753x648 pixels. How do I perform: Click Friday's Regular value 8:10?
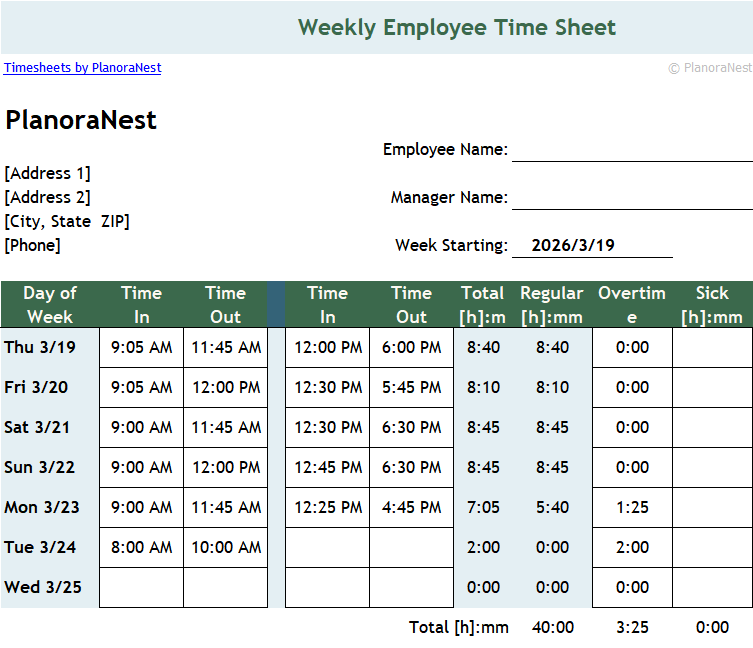552,387
